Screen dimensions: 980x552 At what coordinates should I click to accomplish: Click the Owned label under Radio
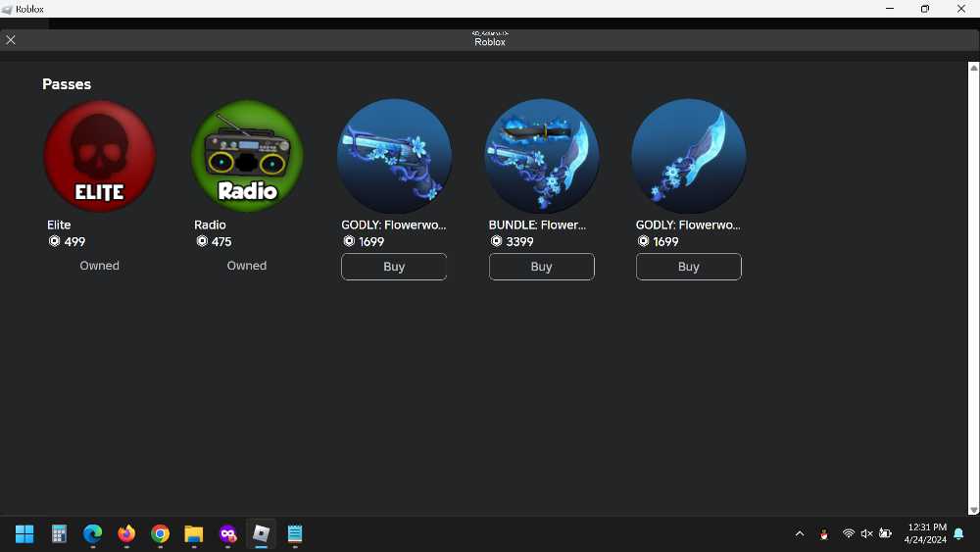pyautogui.click(x=247, y=266)
